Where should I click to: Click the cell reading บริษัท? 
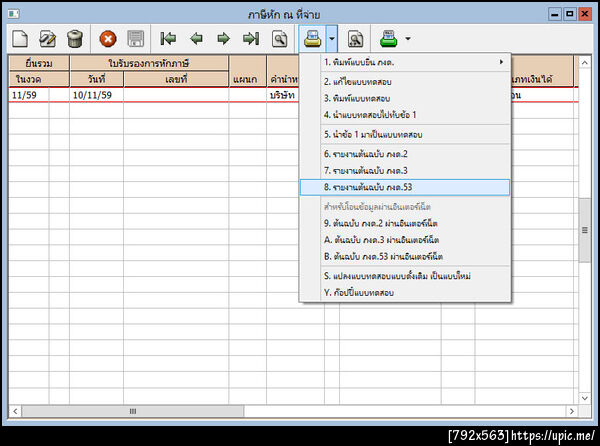pos(282,95)
